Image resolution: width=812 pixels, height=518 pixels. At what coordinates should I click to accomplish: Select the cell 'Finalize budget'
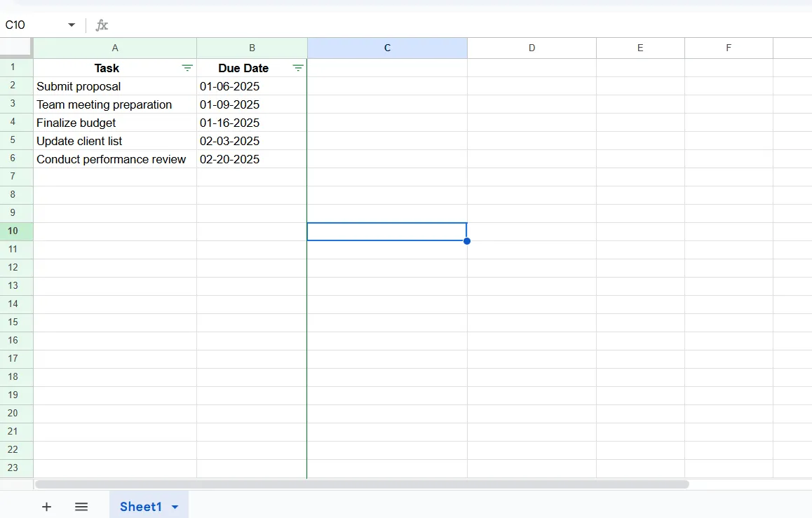(x=115, y=123)
